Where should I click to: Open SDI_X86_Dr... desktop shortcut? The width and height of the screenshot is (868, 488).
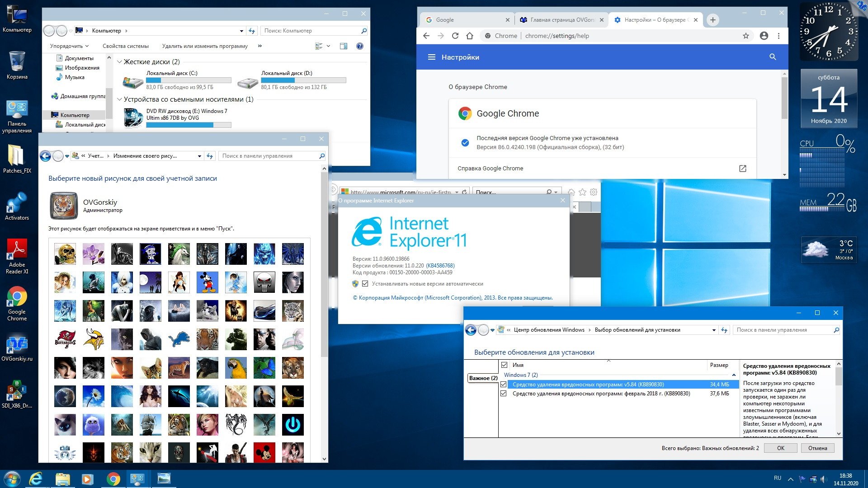pyautogui.click(x=17, y=395)
